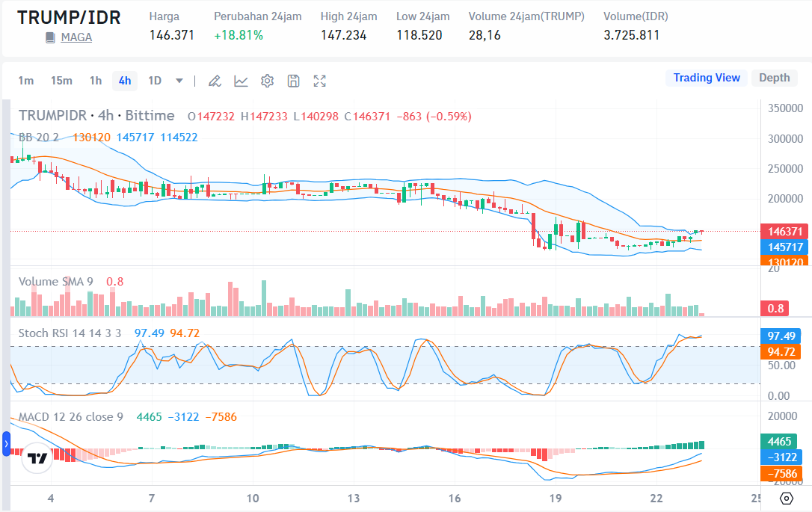Expand the blue side panel handle

coord(6,444)
